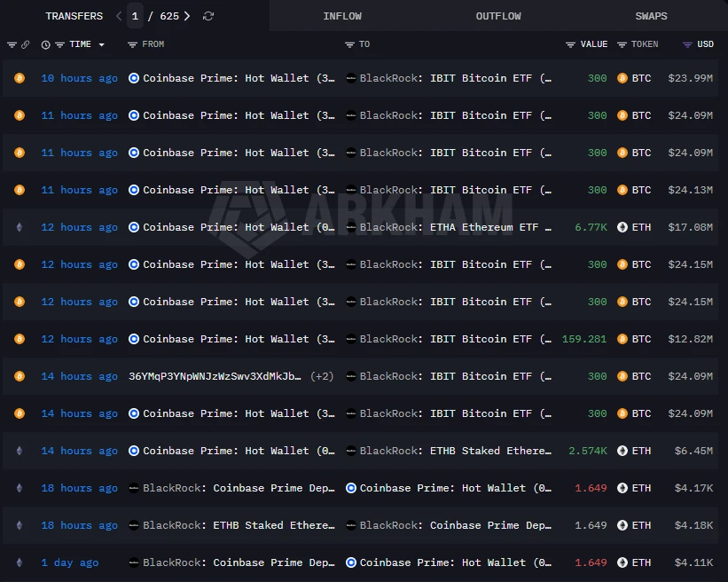Click the 2.574K value
The width and height of the screenshot is (728, 582).
coord(587,451)
